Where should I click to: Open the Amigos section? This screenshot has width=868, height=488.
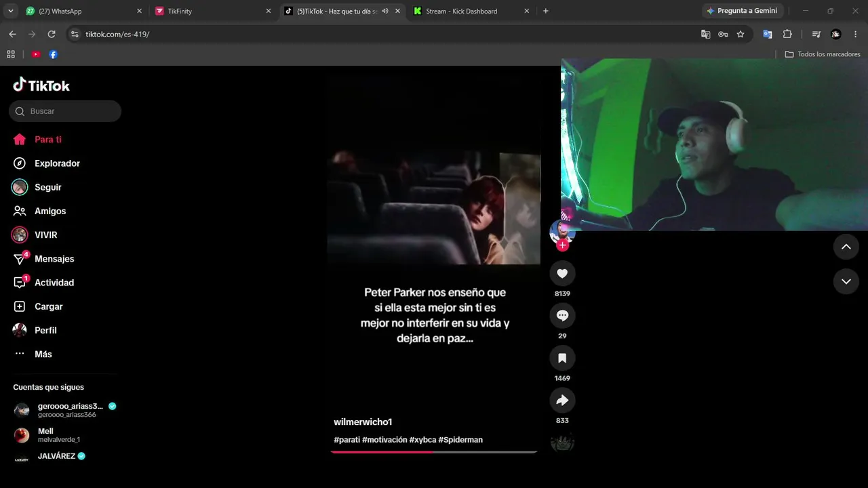(x=40, y=211)
